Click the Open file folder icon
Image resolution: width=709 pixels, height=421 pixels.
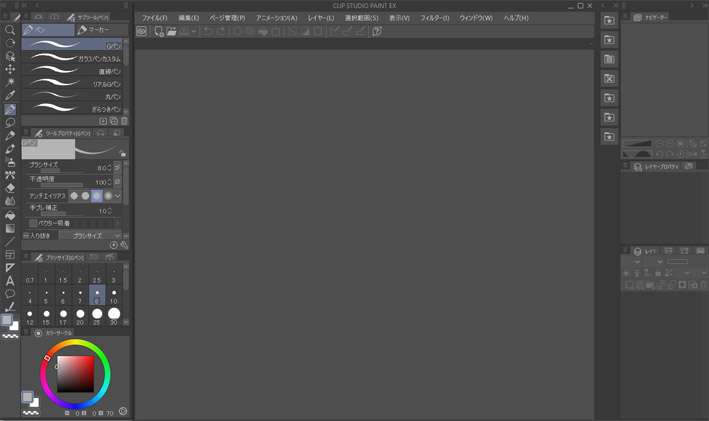pyautogui.click(x=171, y=32)
